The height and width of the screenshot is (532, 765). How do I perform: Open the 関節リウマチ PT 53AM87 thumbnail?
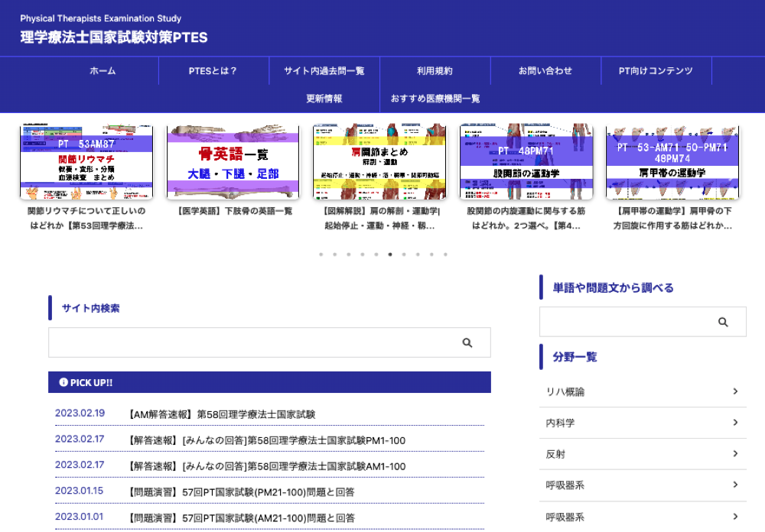[86, 161]
